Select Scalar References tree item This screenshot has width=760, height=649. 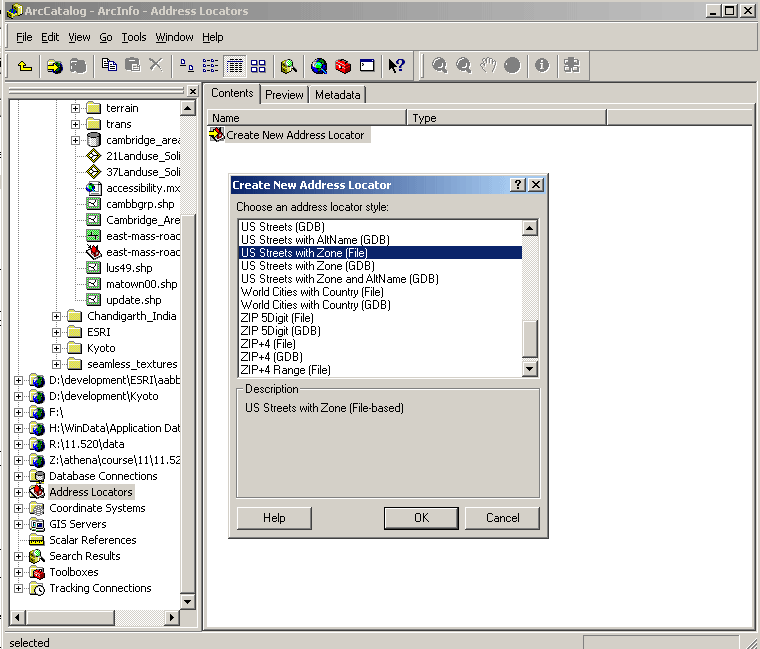pyautogui.click(x=93, y=540)
